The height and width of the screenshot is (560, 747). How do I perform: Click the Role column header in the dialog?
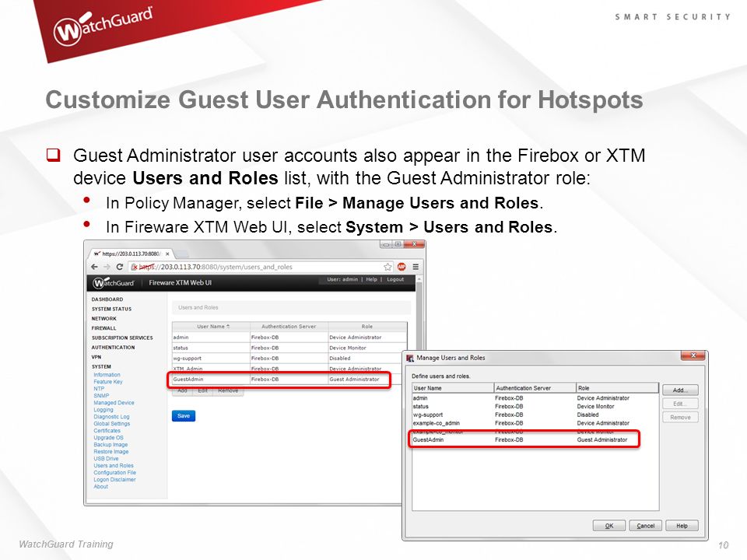(x=617, y=388)
